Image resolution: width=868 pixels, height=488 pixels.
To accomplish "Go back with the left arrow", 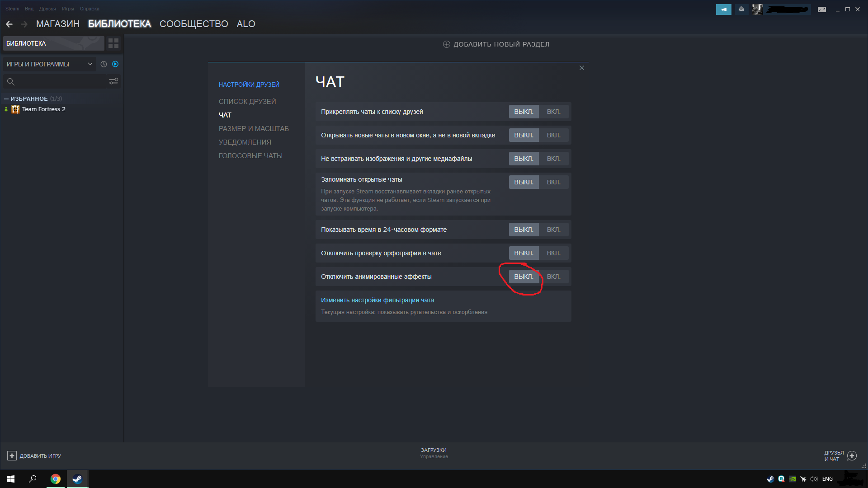I will click(x=9, y=24).
